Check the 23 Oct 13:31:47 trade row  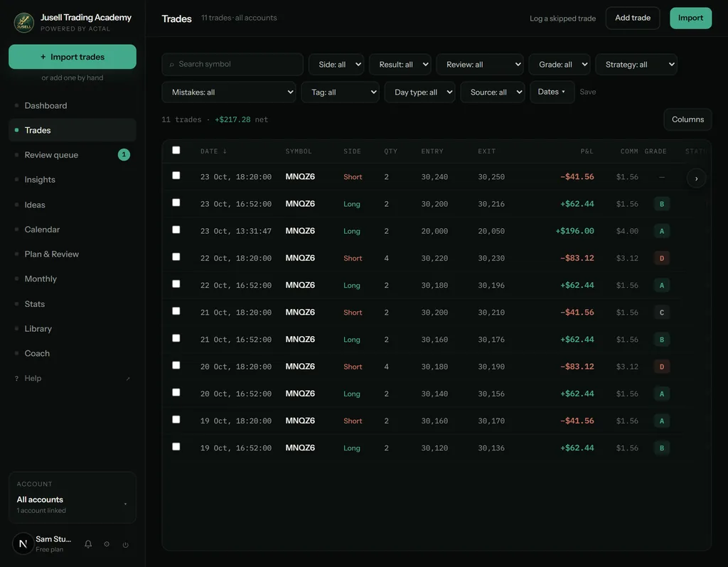176,229
